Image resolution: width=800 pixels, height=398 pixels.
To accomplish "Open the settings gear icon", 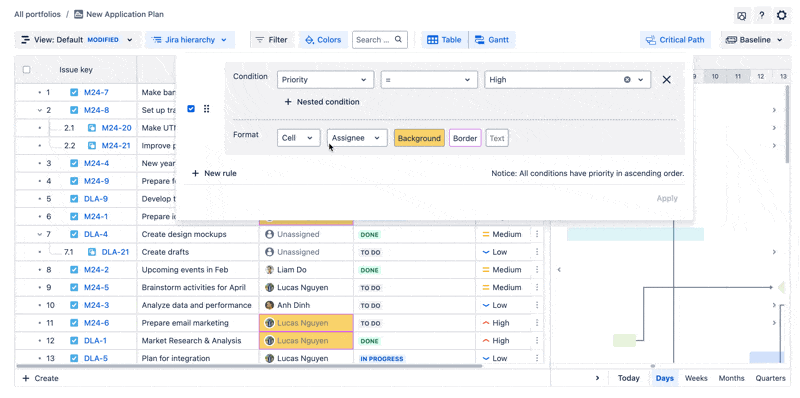I will 782,15.
